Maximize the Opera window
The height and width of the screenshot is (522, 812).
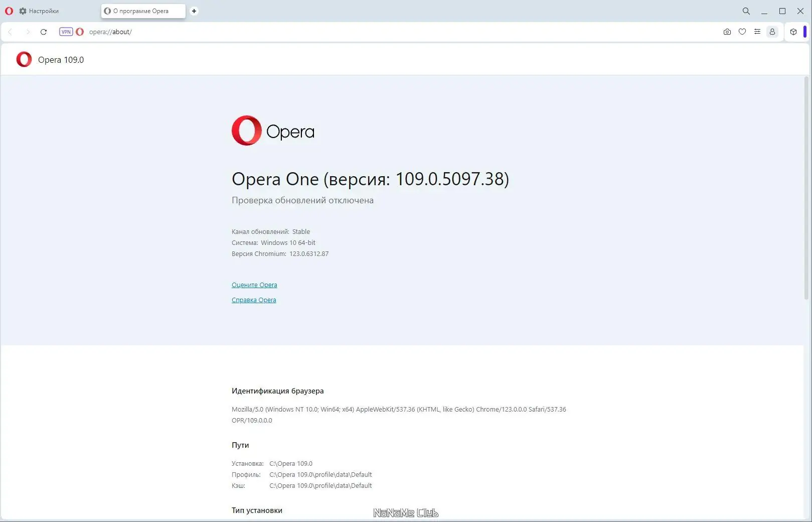coord(782,11)
